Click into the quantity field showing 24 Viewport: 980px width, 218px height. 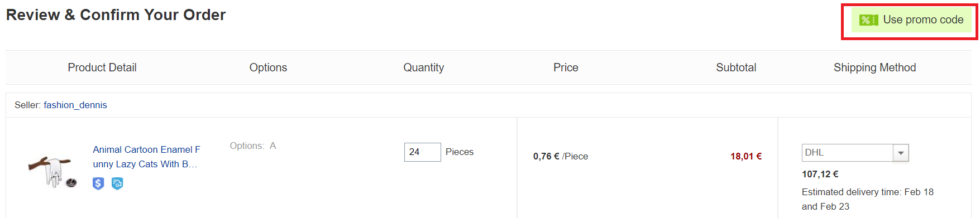(422, 152)
